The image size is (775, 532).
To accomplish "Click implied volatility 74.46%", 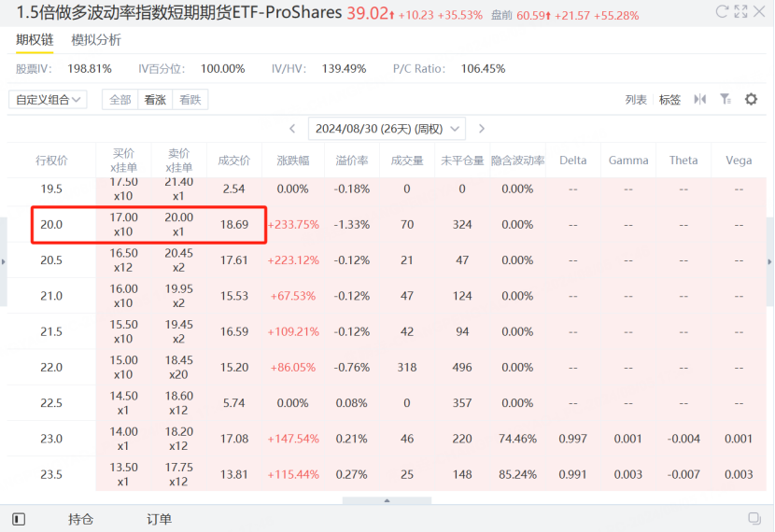I will pyautogui.click(x=517, y=439).
